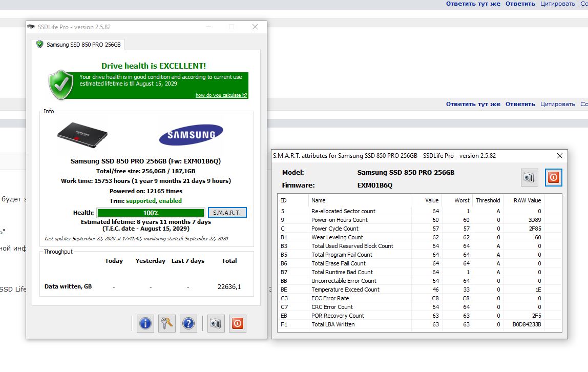Screen dimensions: 588x372
Task: Click the Worst column header
Action: pos(457,200)
